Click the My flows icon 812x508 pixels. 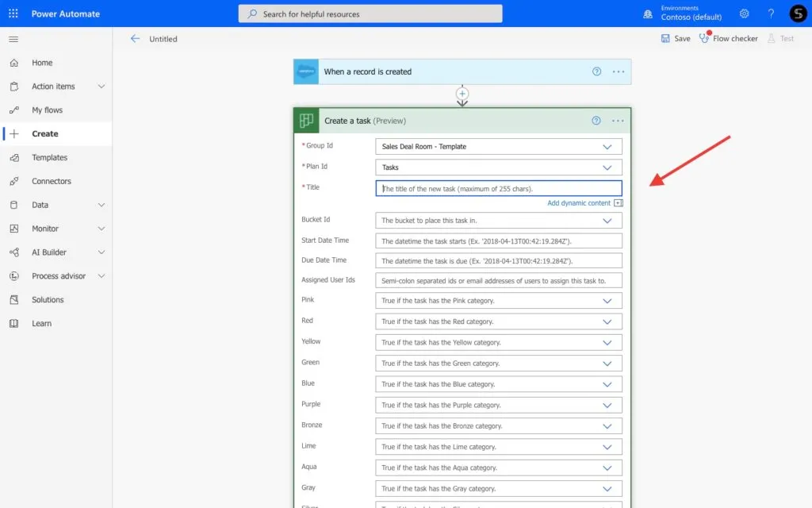14,110
